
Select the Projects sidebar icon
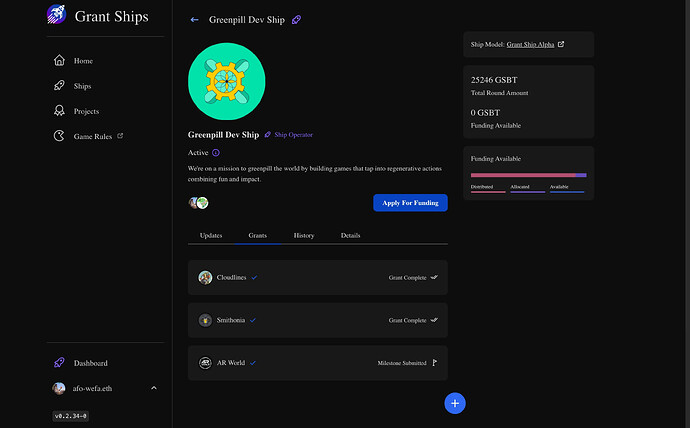[59, 110]
